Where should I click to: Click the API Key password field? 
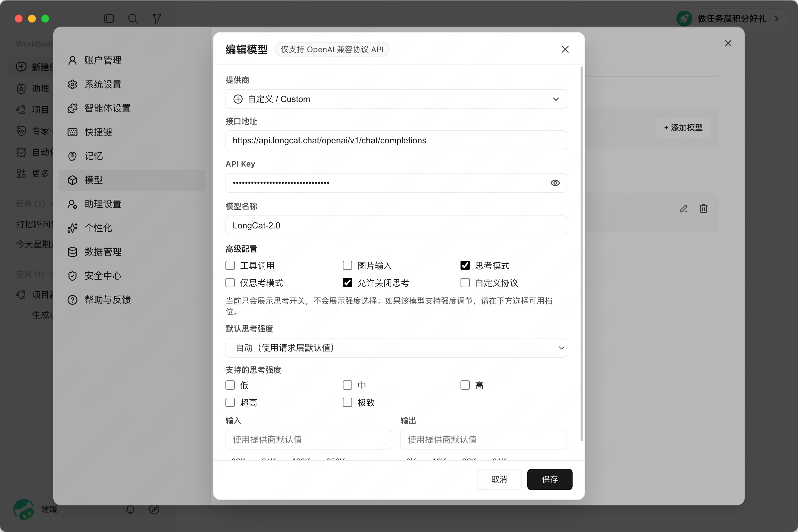(396, 183)
